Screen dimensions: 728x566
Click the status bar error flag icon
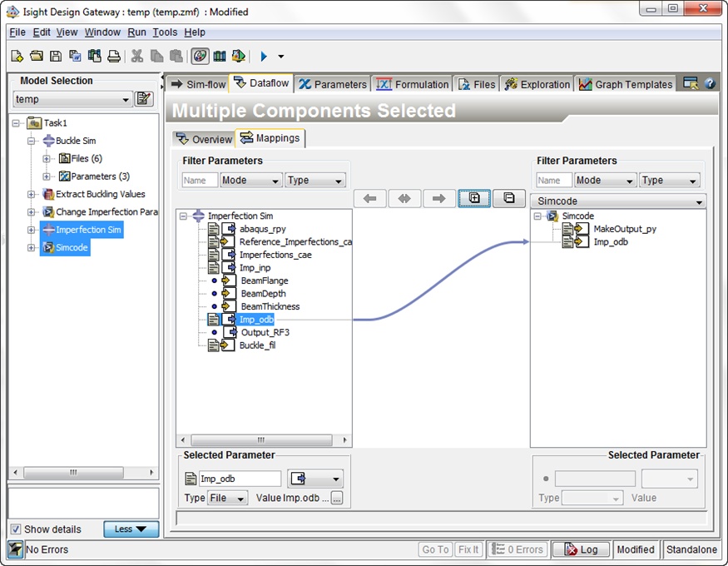(x=15, y=549)
